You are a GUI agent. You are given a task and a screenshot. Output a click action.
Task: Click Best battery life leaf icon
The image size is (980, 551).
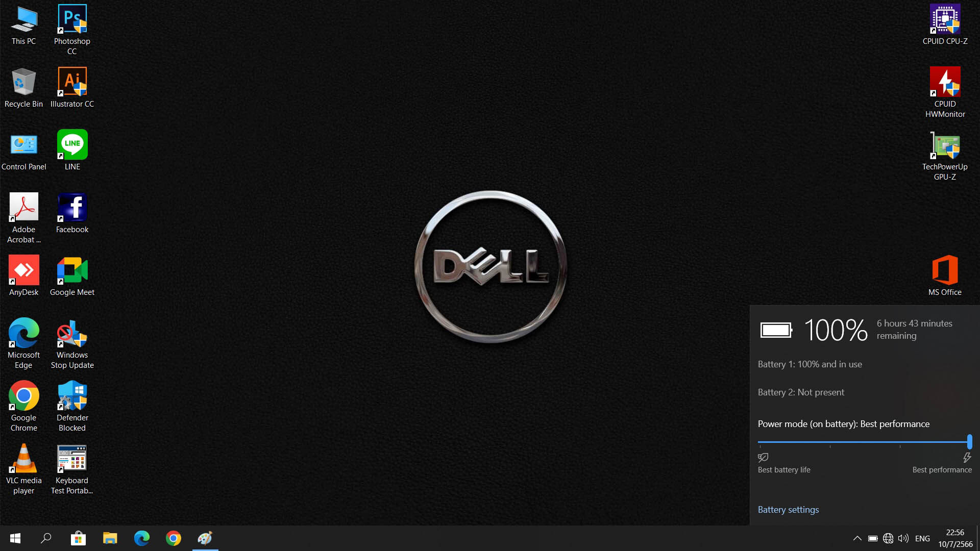763,458
